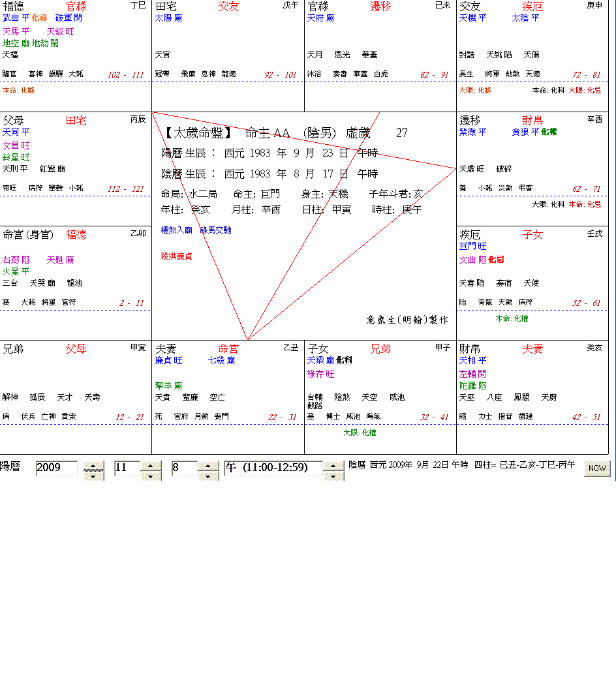Click the 命宮 (身宮) palace label
Image resolution: width=616 pixels, height=685 pixels.
coord(29,235)
